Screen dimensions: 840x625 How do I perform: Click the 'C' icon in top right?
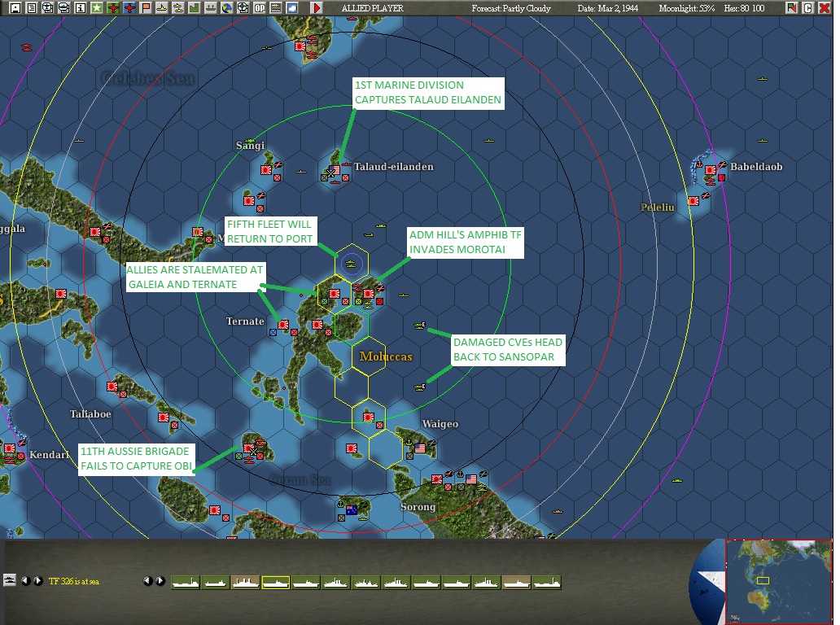808,7
